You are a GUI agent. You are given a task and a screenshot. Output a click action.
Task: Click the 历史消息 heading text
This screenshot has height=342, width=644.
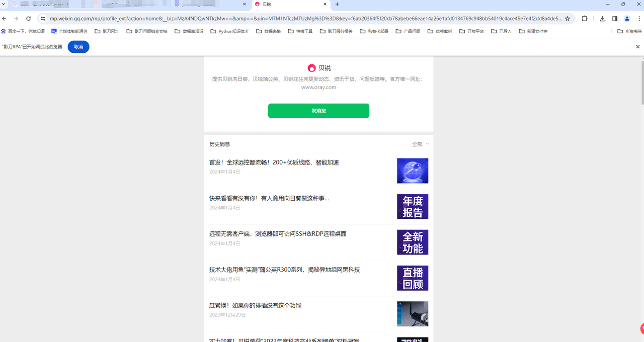[220, 144]
